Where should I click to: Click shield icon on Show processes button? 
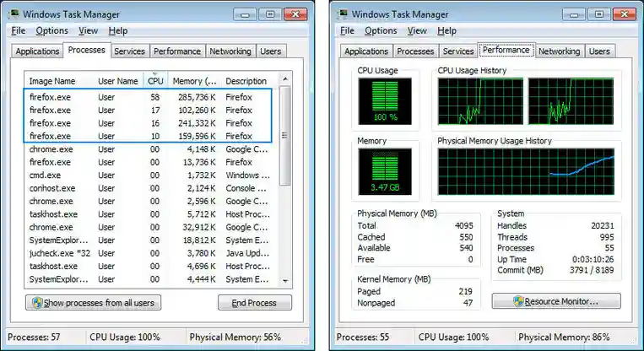point(36,303)
